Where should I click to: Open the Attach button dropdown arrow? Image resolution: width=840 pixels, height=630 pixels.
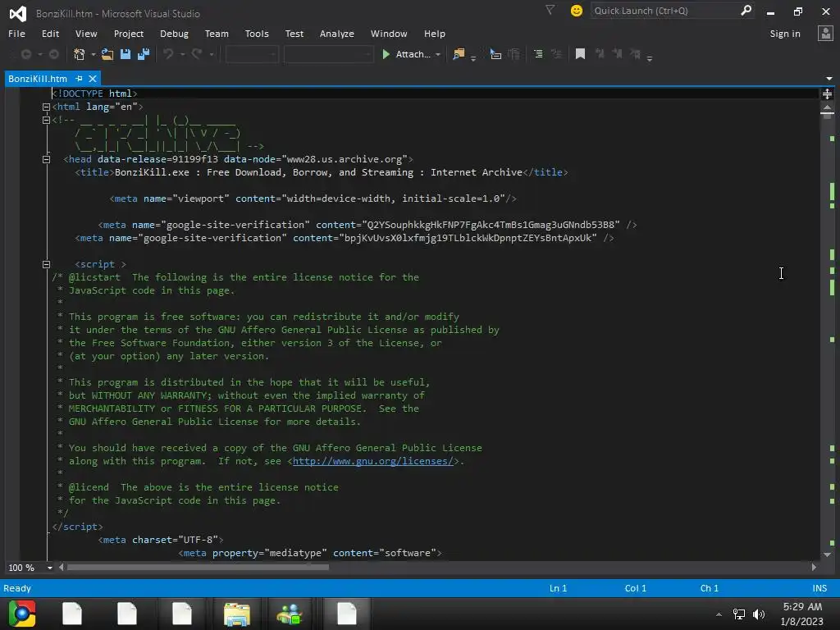point(438,54)
